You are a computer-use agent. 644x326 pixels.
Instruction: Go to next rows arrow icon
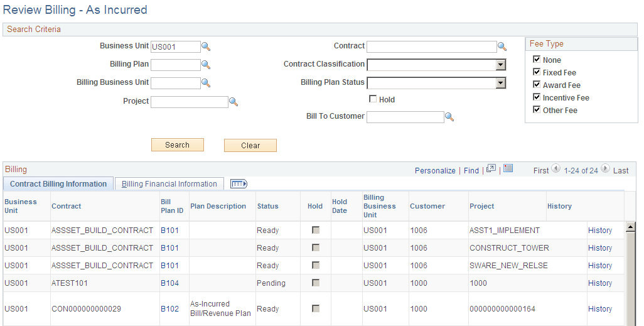point(605,168)
